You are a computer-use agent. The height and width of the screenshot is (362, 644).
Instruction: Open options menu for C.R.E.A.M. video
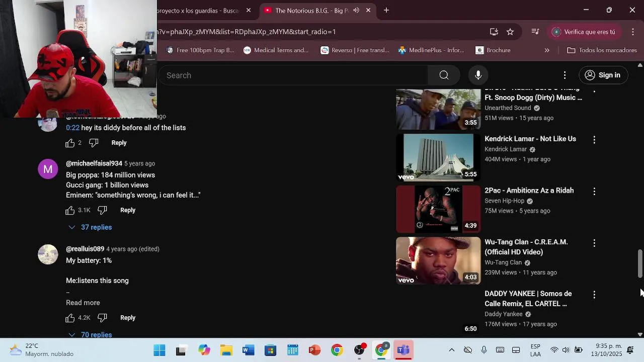point(594,243)
